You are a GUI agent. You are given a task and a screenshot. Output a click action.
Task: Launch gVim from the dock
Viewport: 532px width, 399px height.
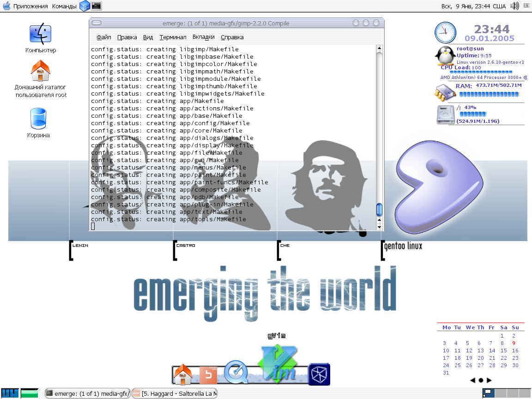click(x=278, y=364)
